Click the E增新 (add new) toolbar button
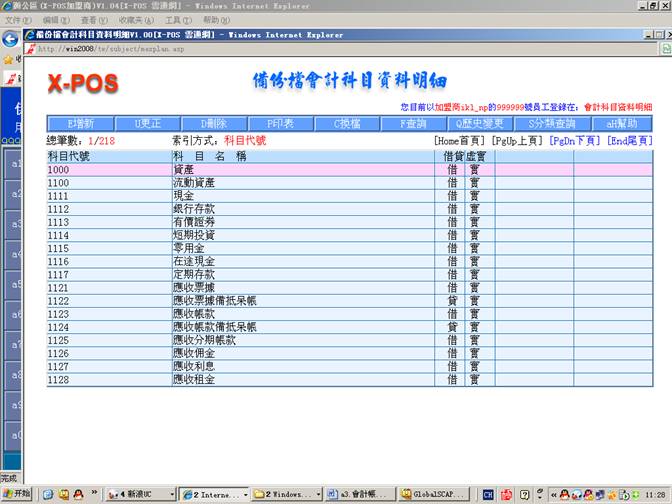The width and height of the screenshot is (672, 504). [81, 124]
